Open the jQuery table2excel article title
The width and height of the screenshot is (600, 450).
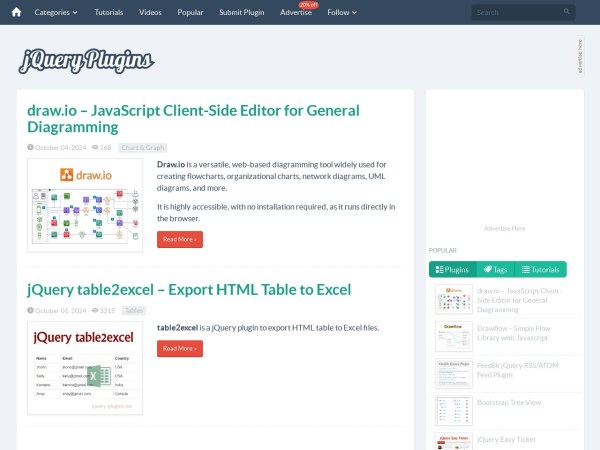(x=189, y=290)
